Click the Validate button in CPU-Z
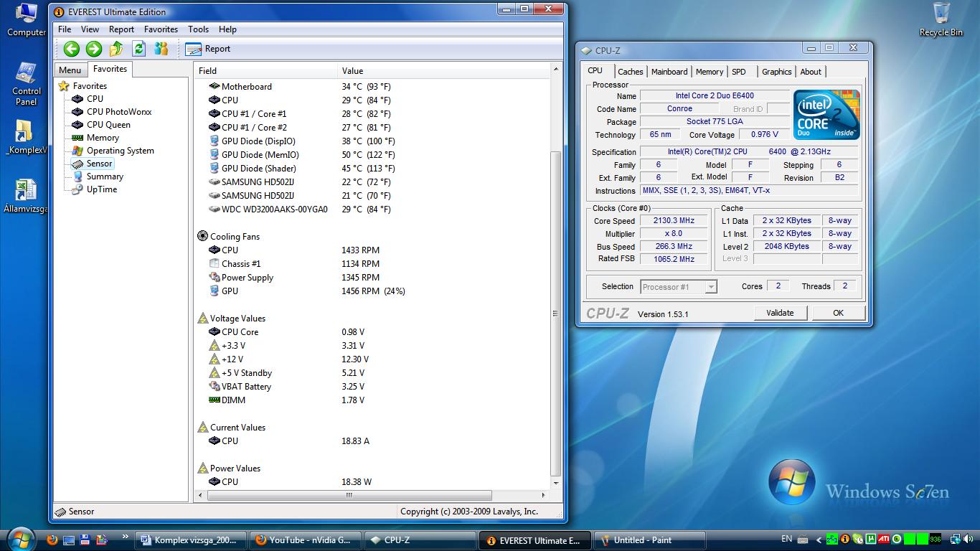 tap(781, 313)
